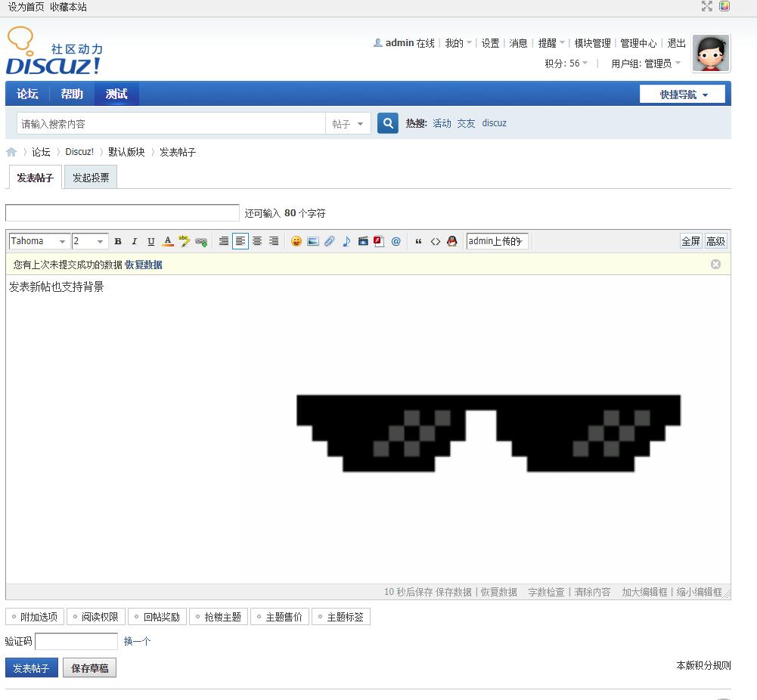Image resolution: width=757 pixels, height=700 pixels.
Task: Insert a video clip
Action: (x=363, y=241)
